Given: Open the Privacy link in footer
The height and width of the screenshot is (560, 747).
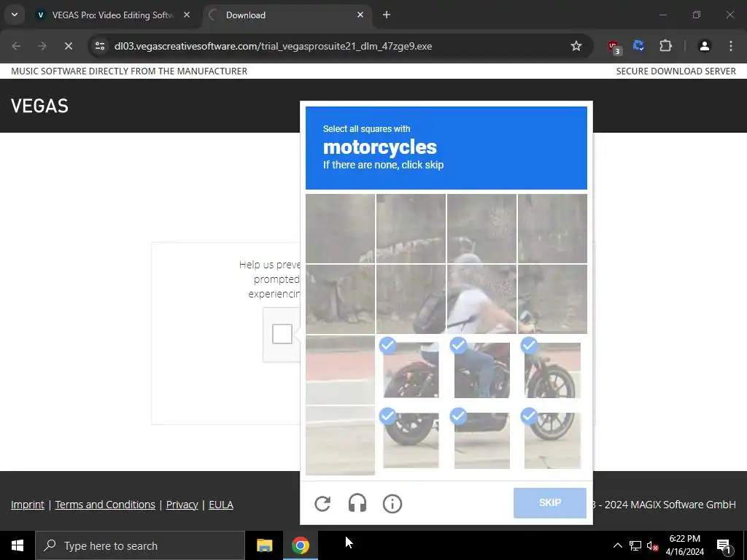Looking at the screenshot, I should click(x=182, y=505).
